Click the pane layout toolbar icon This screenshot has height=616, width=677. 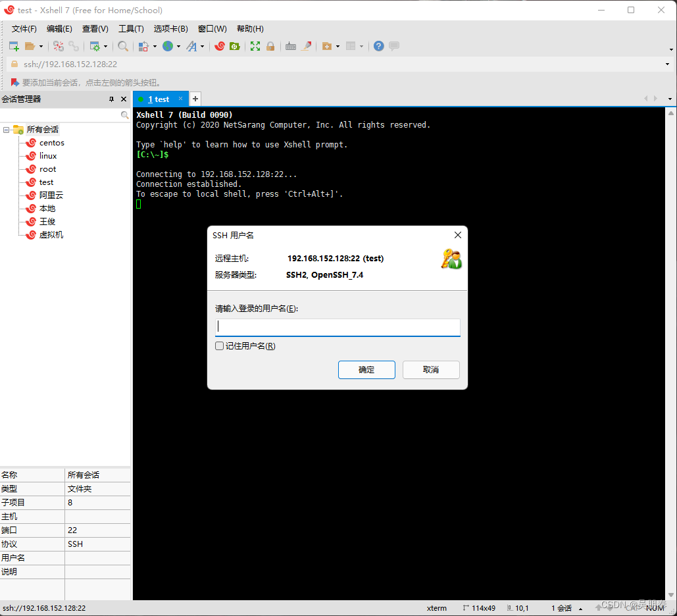click(351, 46)
